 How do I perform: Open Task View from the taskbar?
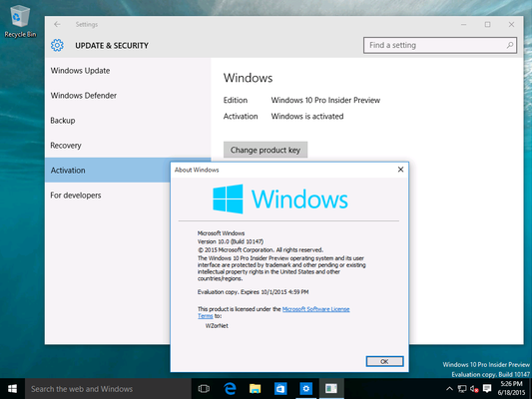pos(204,389)
